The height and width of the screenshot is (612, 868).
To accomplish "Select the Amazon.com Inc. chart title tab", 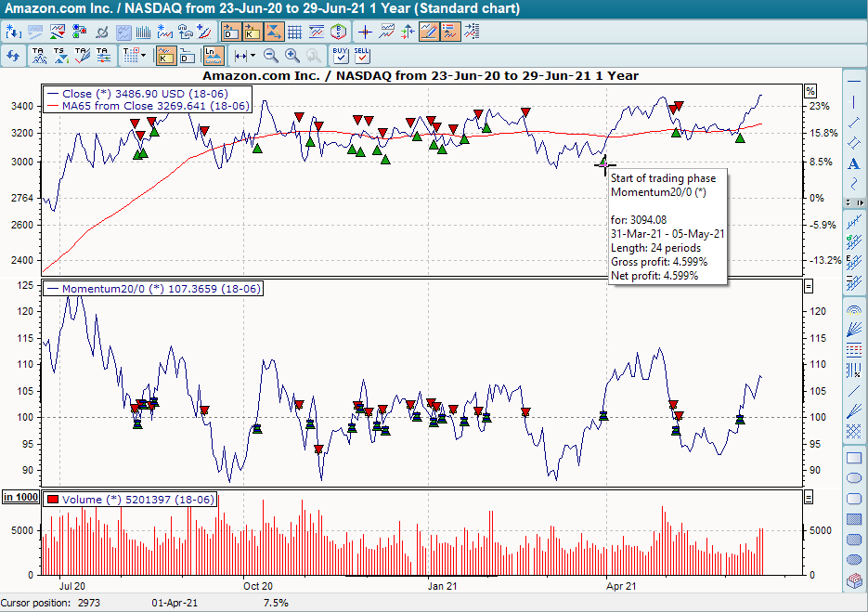I will pyautogui.click(x=262, y=8).
